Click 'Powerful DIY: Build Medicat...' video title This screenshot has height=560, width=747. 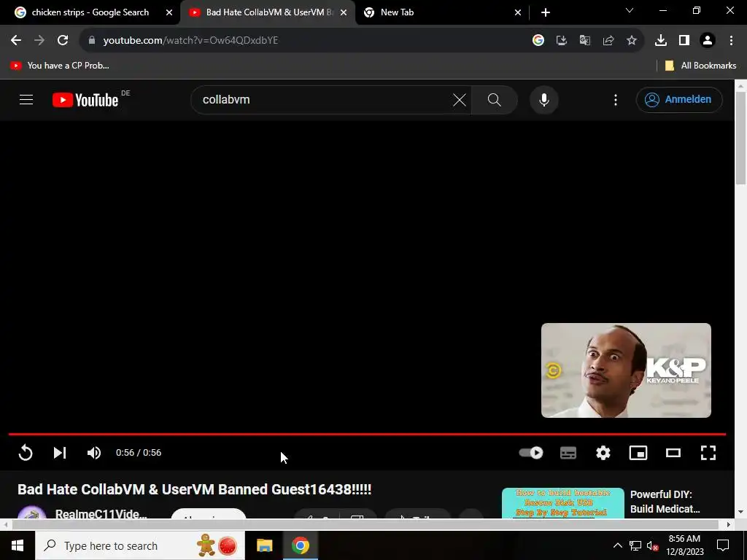[665, 502]
